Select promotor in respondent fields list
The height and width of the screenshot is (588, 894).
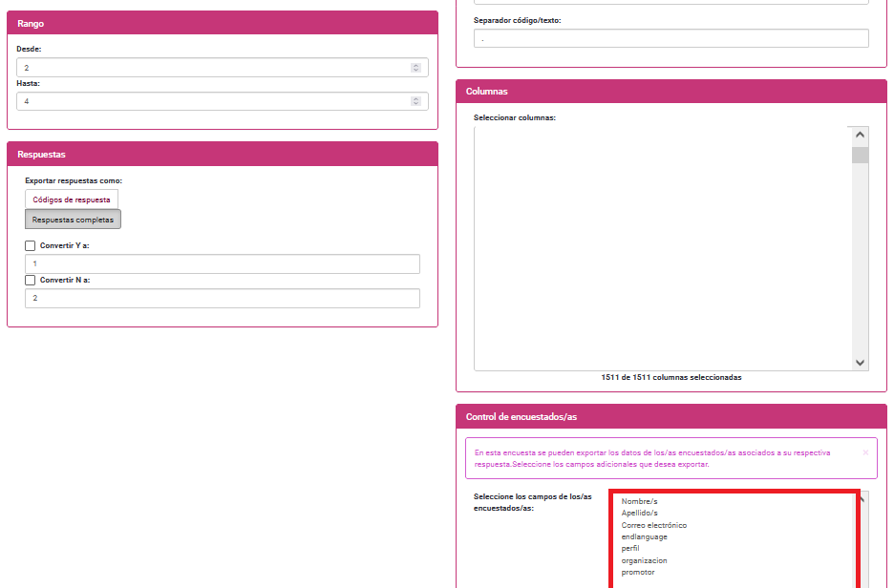(x=638, y=573)
